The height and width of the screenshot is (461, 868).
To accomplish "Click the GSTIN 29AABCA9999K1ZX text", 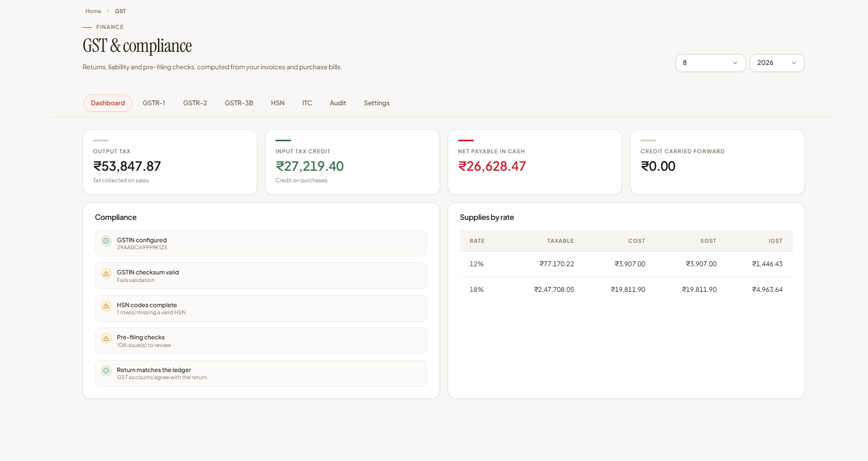I will (x=142, y=248).
